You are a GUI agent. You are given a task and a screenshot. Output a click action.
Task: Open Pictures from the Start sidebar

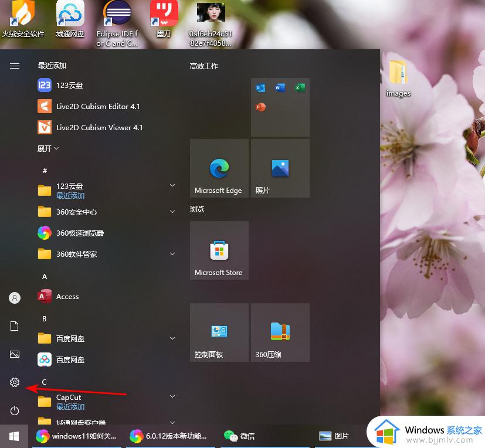pos(15,354)
